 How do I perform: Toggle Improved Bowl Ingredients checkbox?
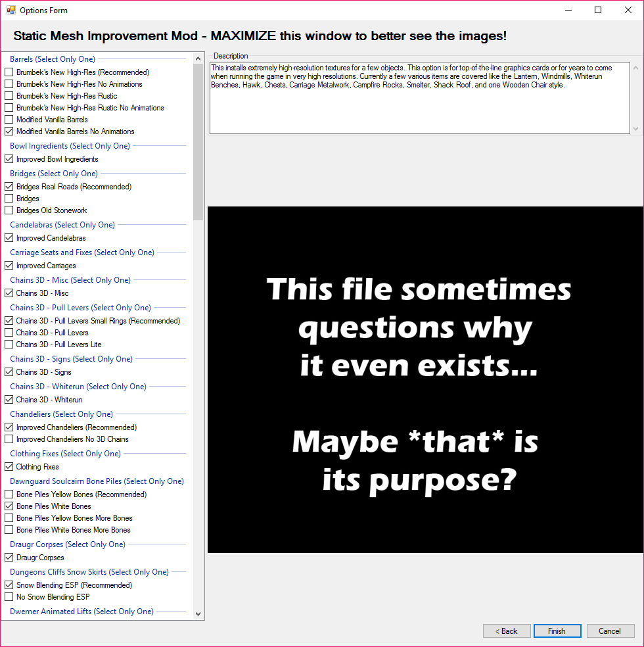[9, 159]
